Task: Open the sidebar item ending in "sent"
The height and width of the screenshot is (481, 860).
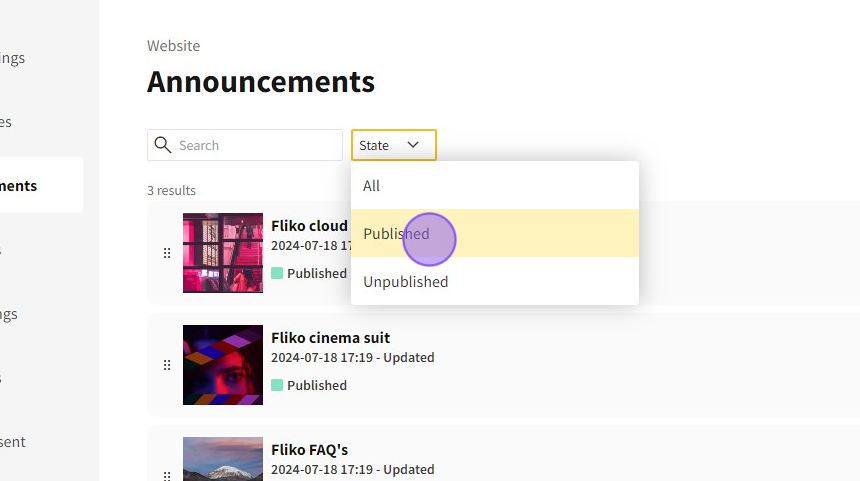Action: [14, 442]
